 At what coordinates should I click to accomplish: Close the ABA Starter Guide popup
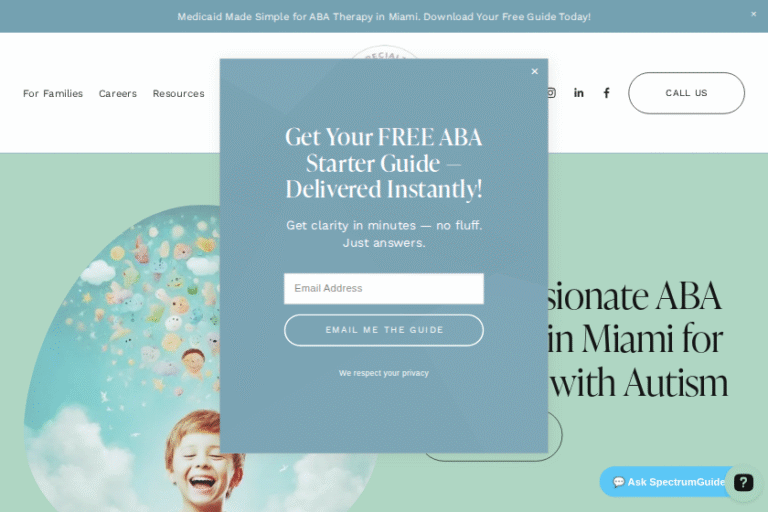(534, 72)
